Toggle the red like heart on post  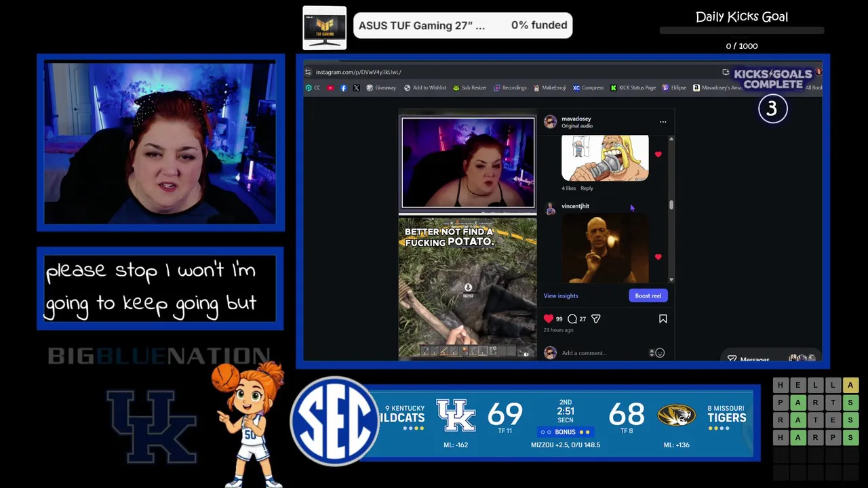[549, 319]
